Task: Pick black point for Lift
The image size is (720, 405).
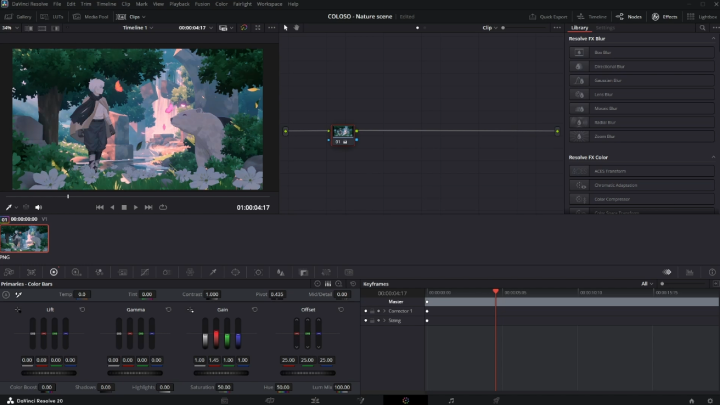Action: point(17,310)
